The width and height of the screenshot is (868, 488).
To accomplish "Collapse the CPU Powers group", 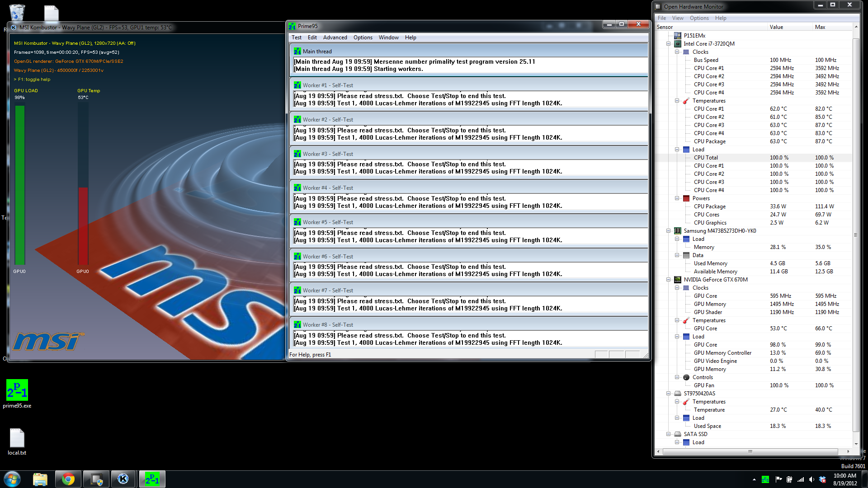I will pos(677,198).
